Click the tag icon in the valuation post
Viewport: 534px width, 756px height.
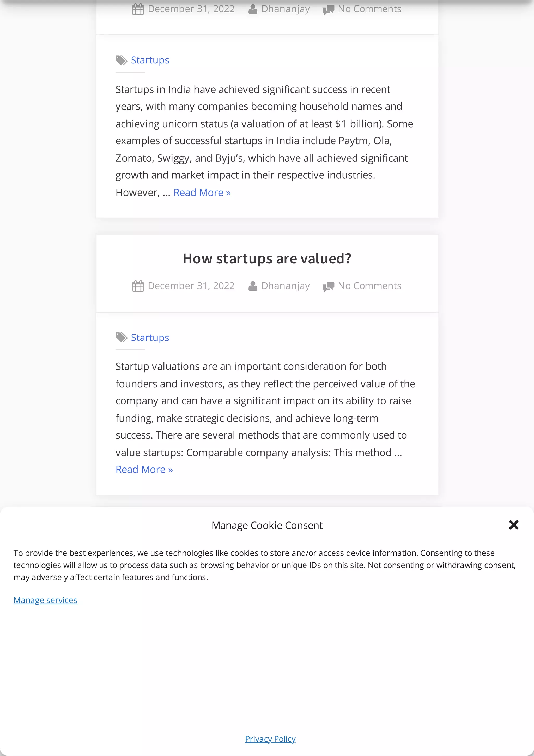[122, 338]
